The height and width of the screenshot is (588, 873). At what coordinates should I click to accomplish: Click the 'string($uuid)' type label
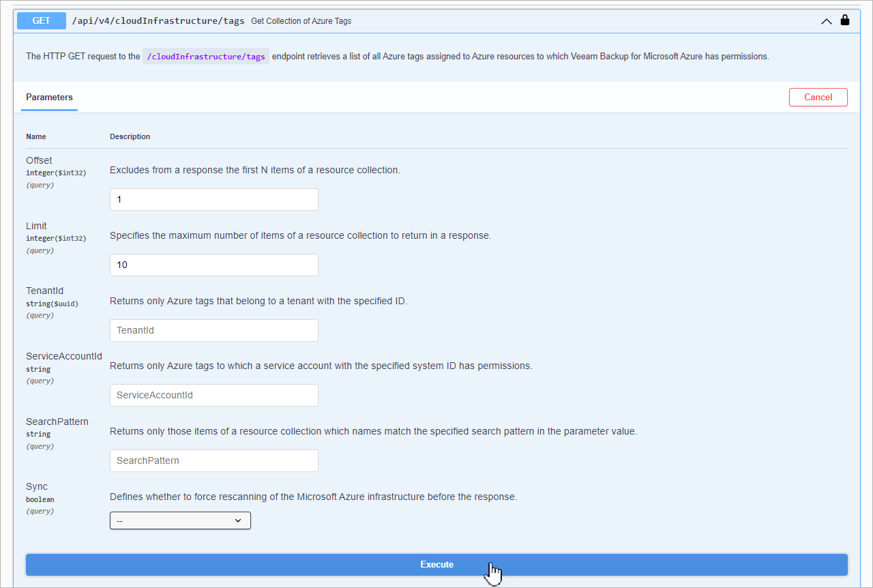tap(52, 304)
